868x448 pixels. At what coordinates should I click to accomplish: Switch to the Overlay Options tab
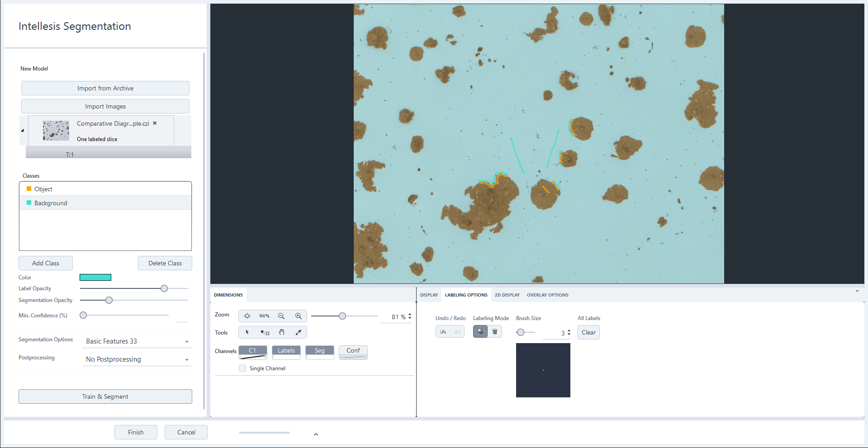547,295
